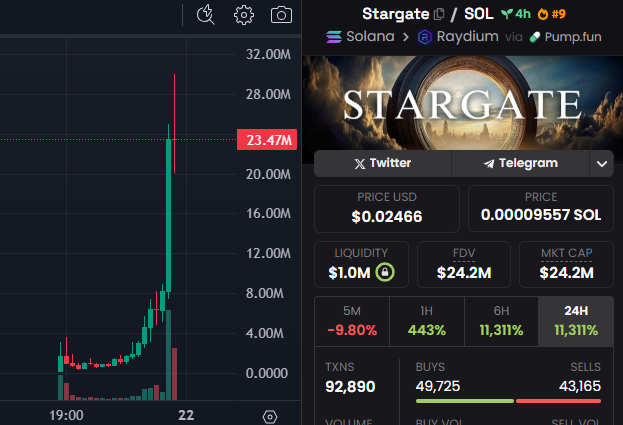Select the 5M timeframe tab
This screenshot has width=623, height=425.
352,321
